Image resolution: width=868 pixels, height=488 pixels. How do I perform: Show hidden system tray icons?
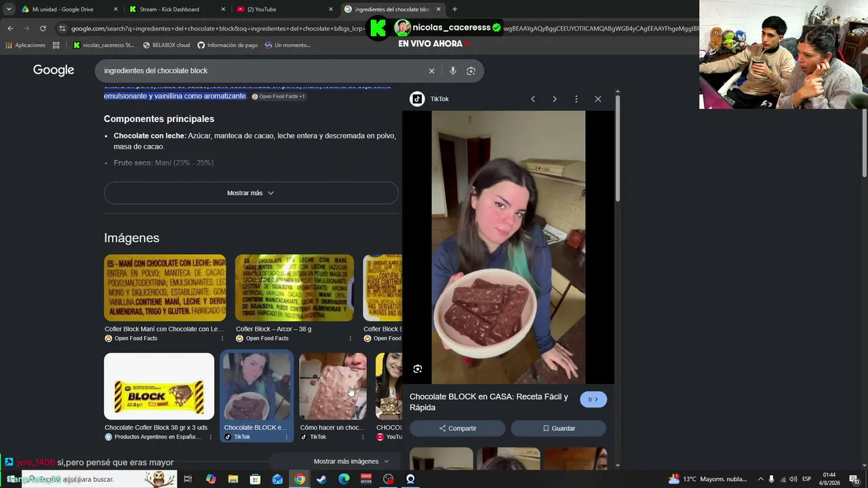760,479
